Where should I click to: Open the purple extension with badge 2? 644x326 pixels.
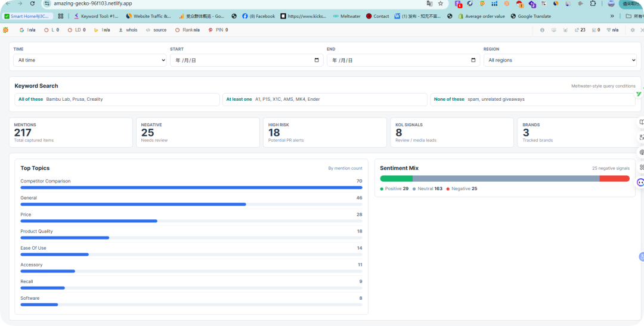tap(532, 4)
